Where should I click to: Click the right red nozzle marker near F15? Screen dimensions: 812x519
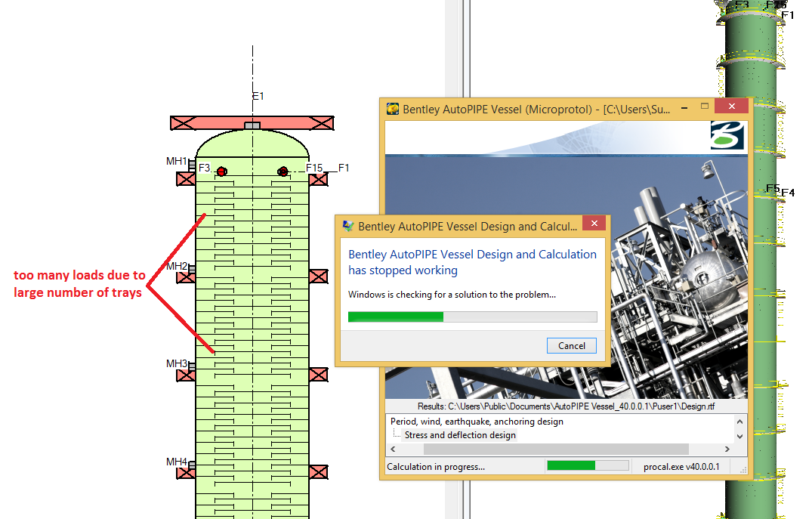(283, 171)
